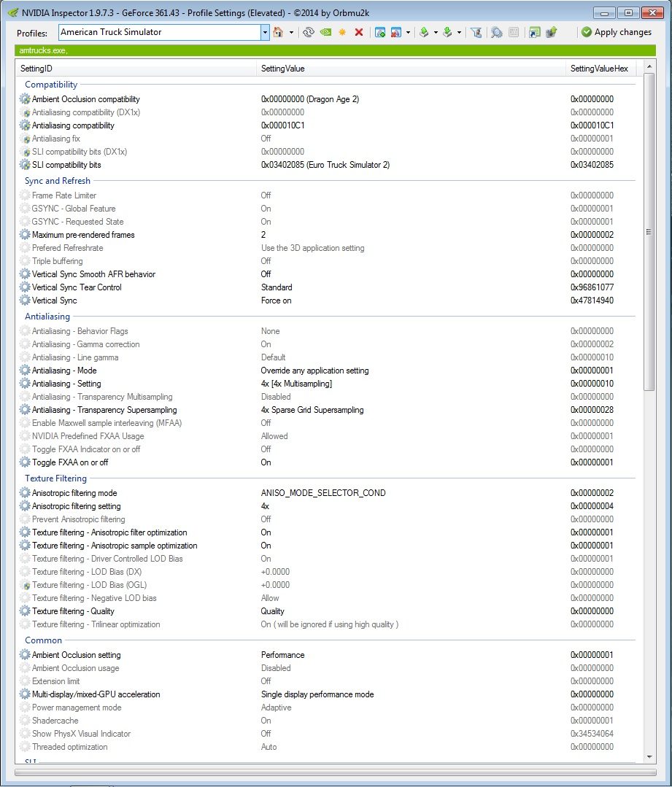Expand the import profile dropdown arrow
The image size is (672, 787).
(459, 33)
